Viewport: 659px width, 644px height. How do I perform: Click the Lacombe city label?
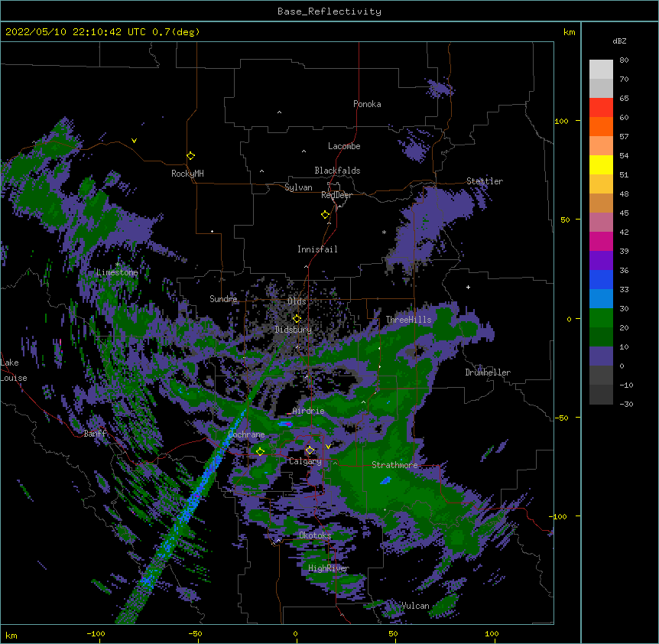tap(344, 146)
